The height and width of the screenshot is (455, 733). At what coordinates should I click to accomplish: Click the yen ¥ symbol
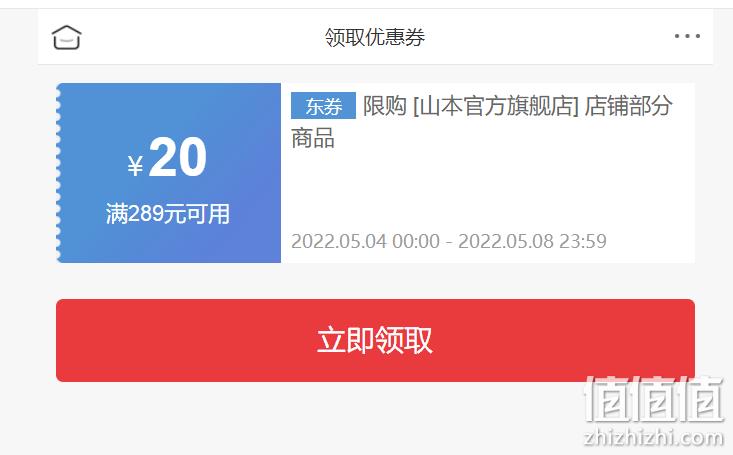[x=135, y=165]
